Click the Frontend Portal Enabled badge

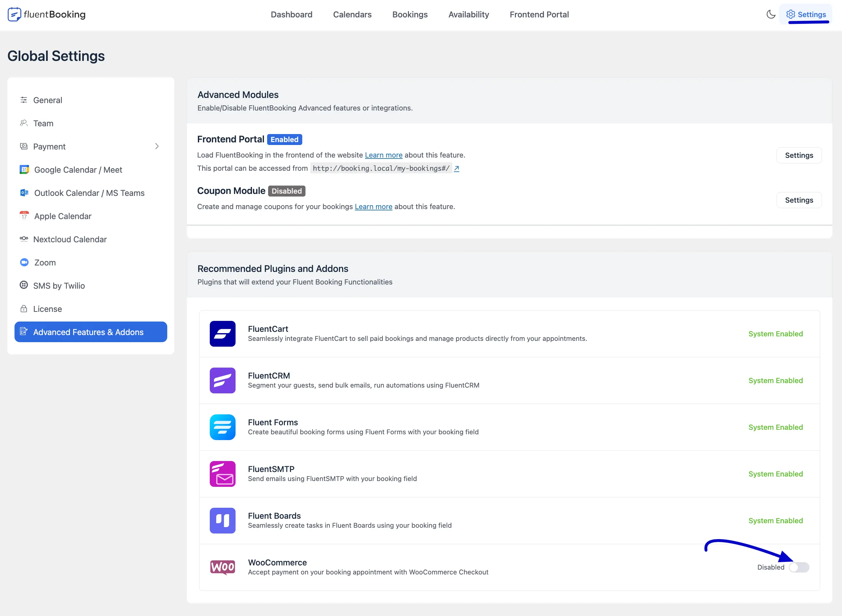coord(284,140)
